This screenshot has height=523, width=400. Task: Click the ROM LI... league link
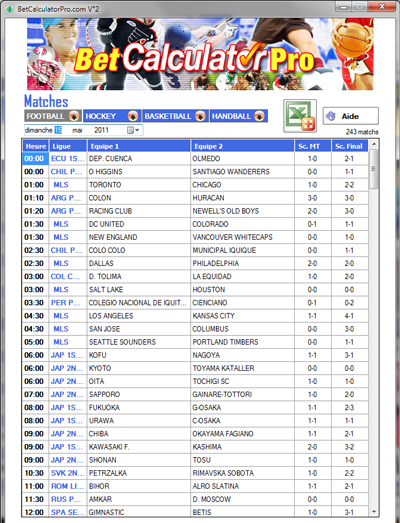point(67,486)
